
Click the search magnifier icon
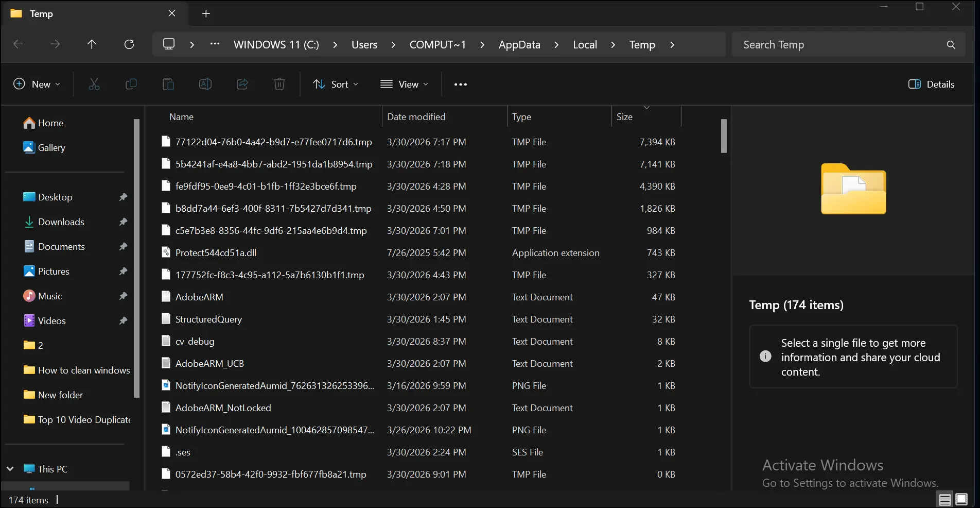click(950, 45)
